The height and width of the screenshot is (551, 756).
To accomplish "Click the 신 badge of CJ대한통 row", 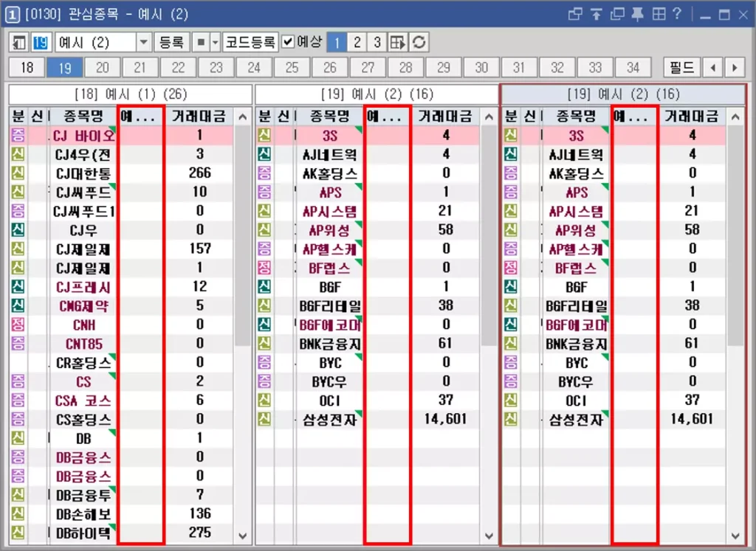I will click(x=18, y=173).
